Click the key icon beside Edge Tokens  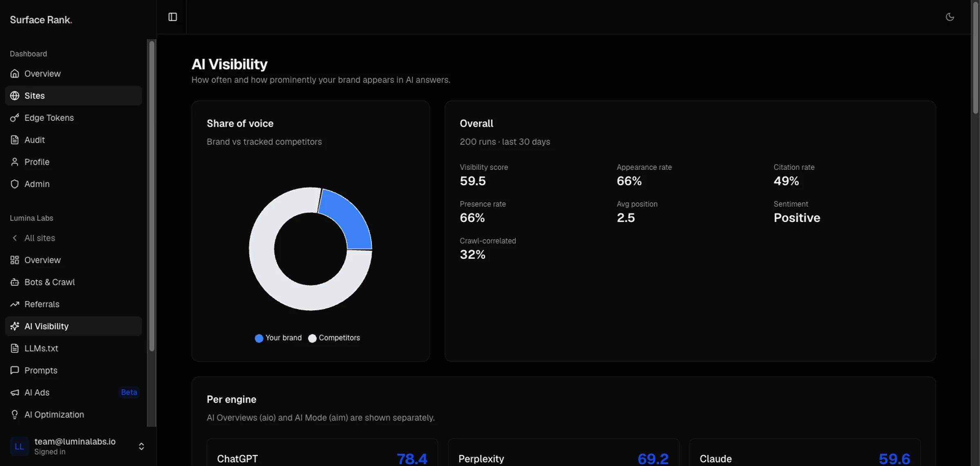pyautogui.click(x=15, y=118)
